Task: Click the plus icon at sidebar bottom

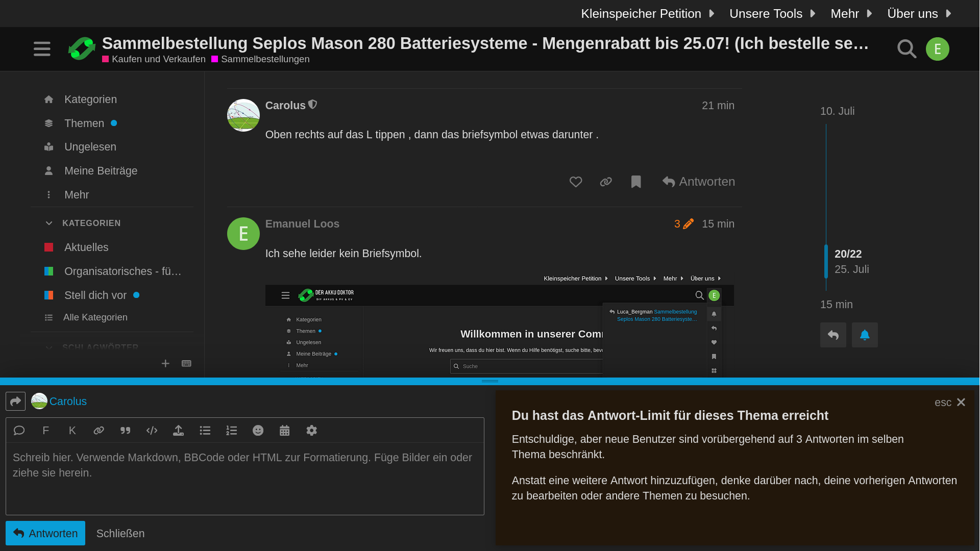Action: pyautogui.click(x=165, y=363)
